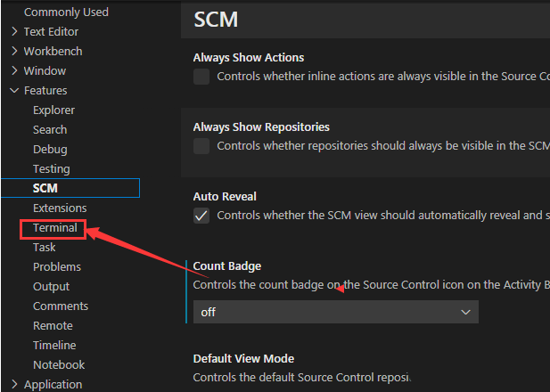
Task: Expand the Window settings category
Action: pos(14,71)
